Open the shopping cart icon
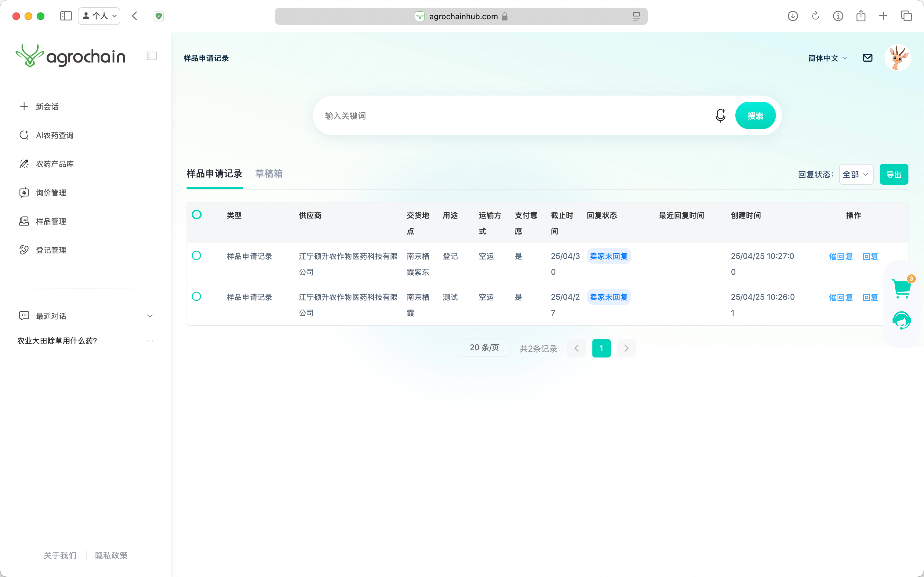The height and width of the screenshot is (577, 924). (x=901, y=288)
